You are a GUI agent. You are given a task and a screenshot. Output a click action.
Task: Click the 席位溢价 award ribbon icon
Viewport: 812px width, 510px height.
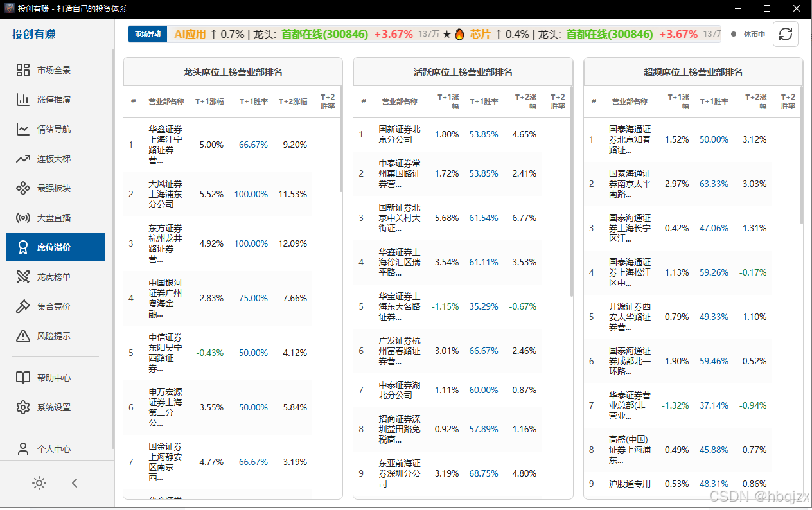click(23, 247)
